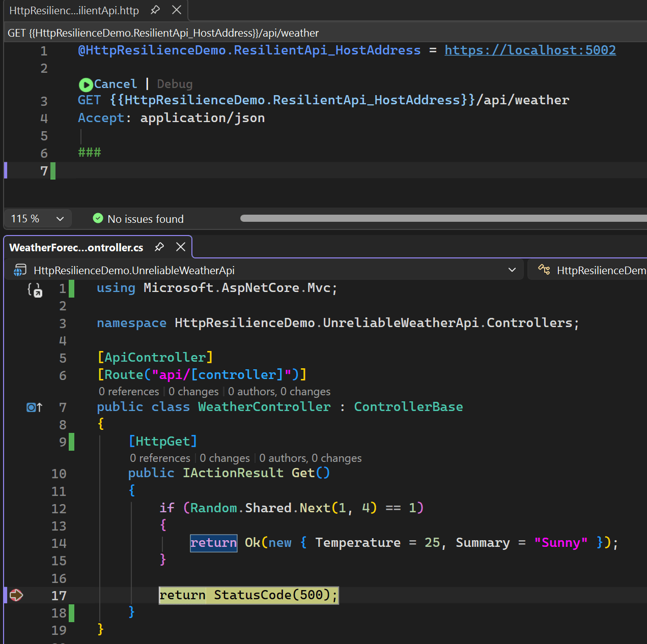Expand the HttpResilienceDemo.UnreliableWeatherApi project dropdown
The width and height of the screenshot is (647, 644).
point(512,270)
